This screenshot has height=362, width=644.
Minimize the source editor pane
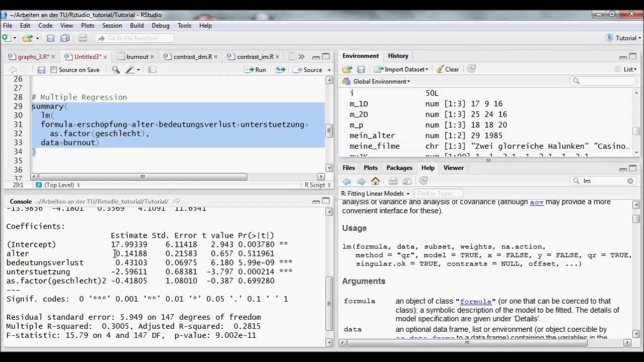point(316,57)
